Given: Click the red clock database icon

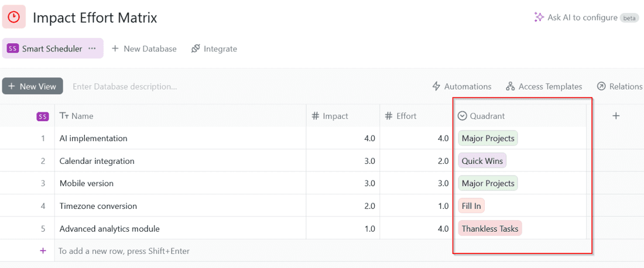Looking at the screenshot, I should [x=13, y=17].
